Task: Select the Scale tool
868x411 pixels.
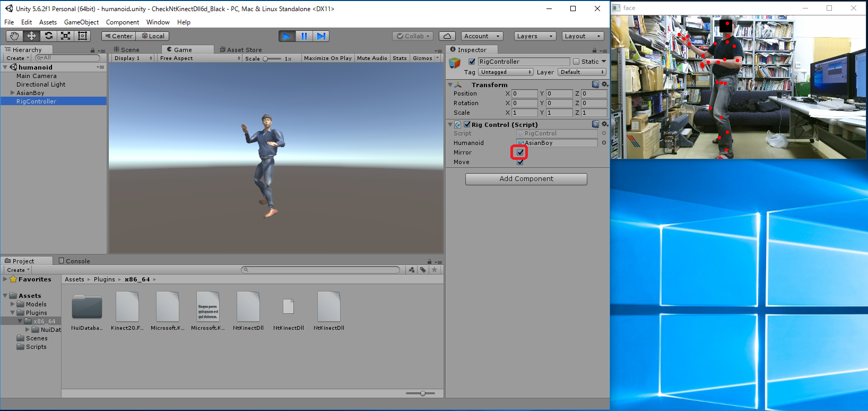Action: [65, 36]
